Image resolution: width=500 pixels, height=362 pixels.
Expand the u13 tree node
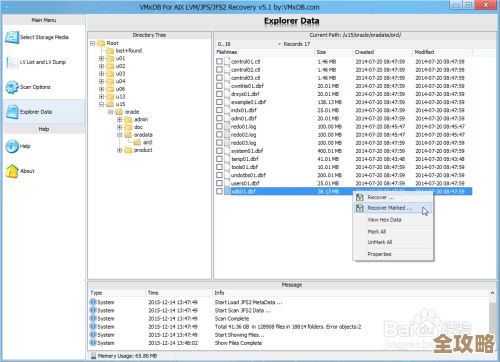[x=102, y=97]
